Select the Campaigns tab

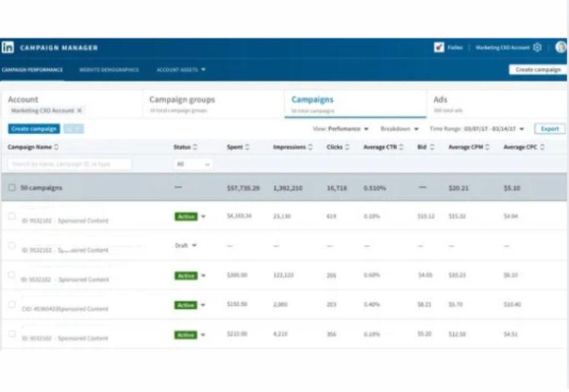pyautogui.click(x=355, y=104)
